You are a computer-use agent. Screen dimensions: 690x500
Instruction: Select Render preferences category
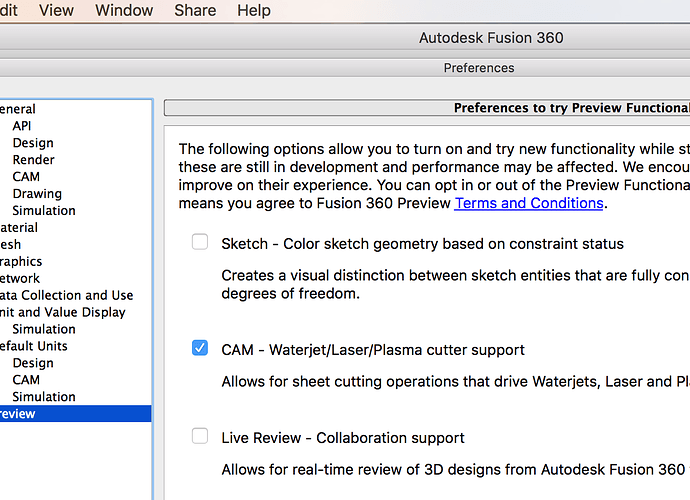point(33,160)
